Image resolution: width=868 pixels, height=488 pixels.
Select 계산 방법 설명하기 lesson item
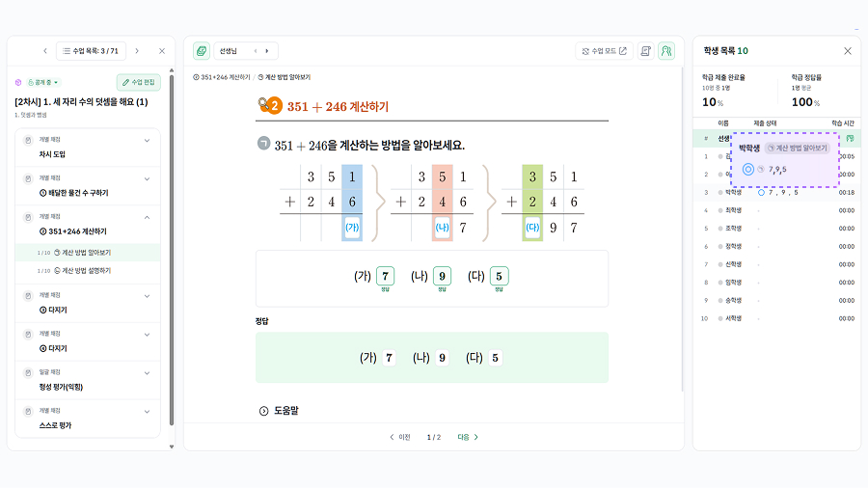pos(87,271)
